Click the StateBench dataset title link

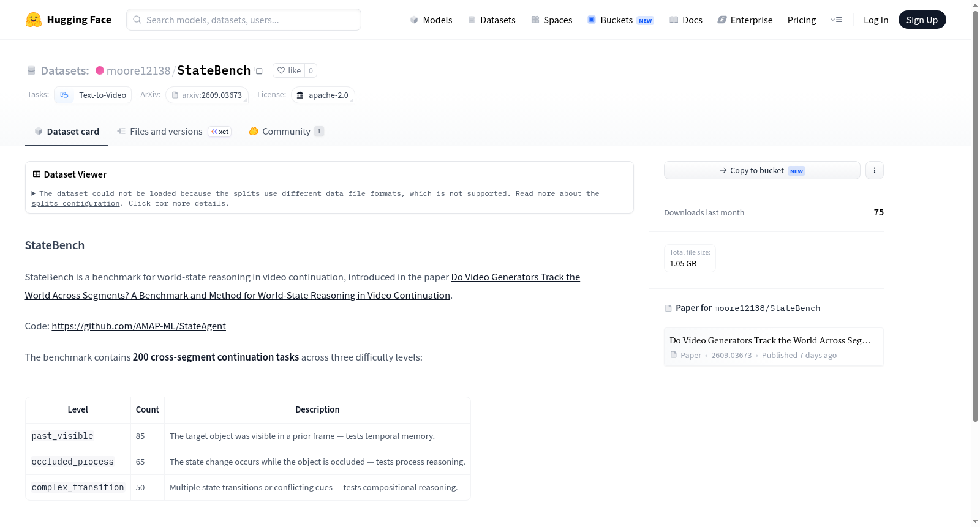click(x=214, y=70)
